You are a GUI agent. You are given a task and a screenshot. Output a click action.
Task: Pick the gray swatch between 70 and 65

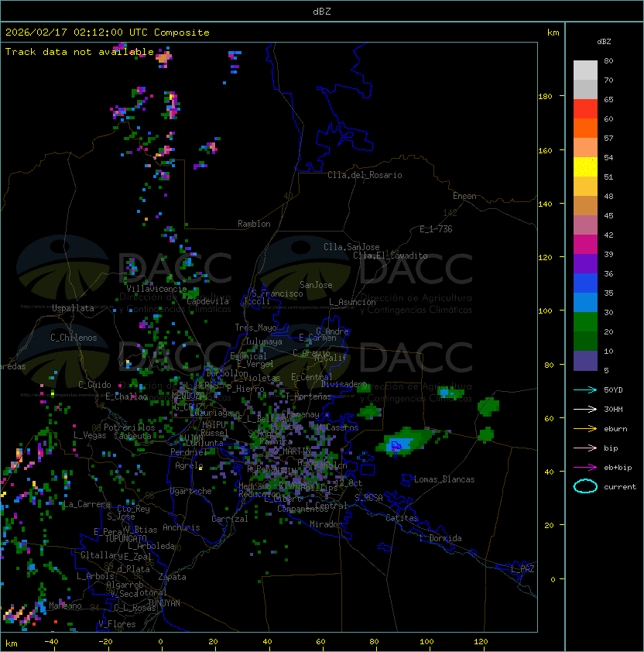[585, 89]
